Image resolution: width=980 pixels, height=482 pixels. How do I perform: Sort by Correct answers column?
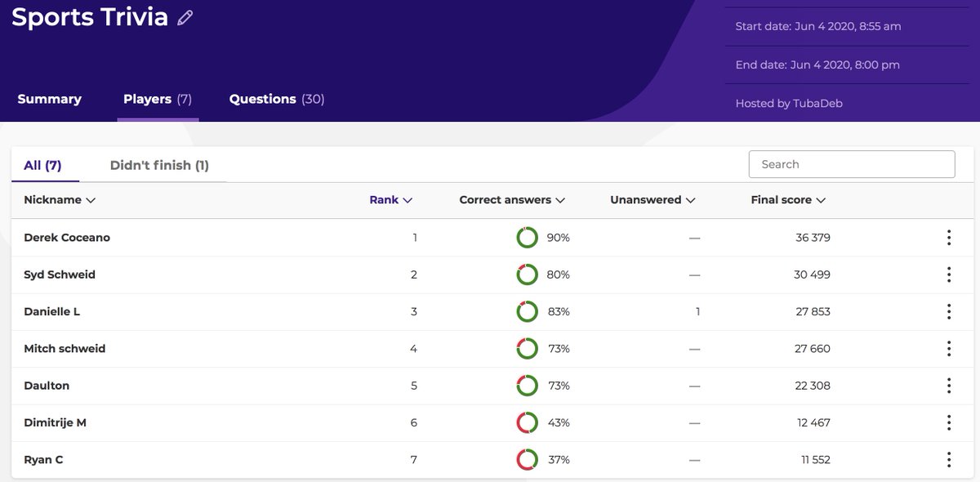pyautogui.click(x=512, y=200)
